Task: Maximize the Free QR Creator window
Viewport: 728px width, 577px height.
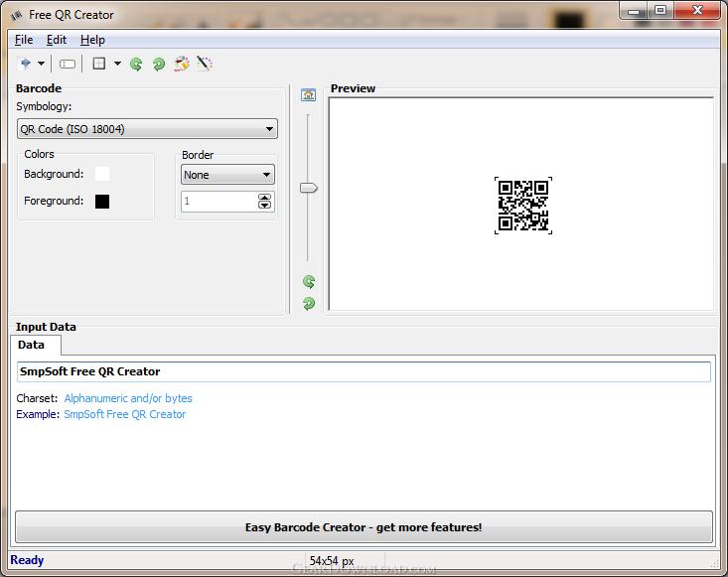Action: [x=660, y=10]
